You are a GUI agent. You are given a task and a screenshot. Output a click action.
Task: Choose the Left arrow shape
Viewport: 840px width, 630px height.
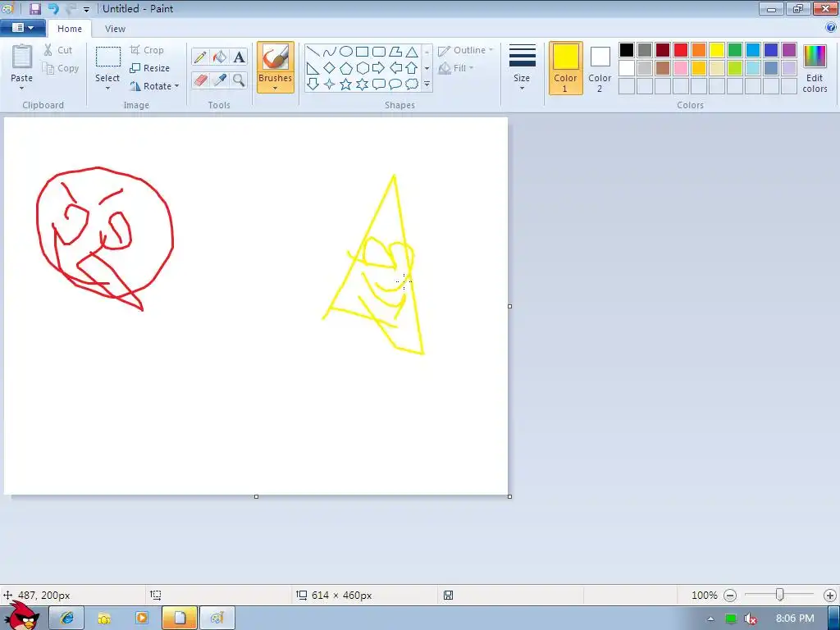(x=395, y=68)
